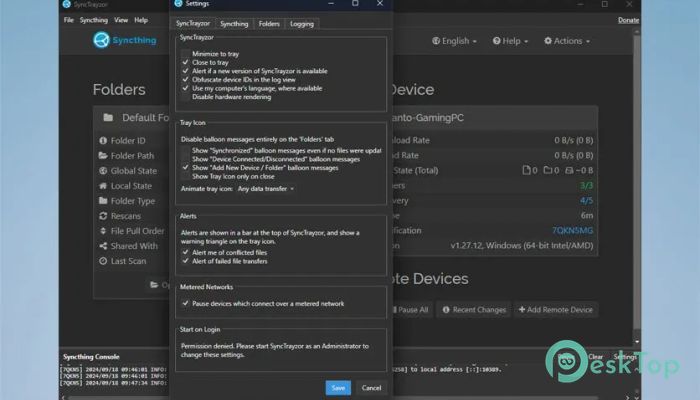Switch to the Syncthing settings tab
This screenshot has width=700, height=400.
234,24
